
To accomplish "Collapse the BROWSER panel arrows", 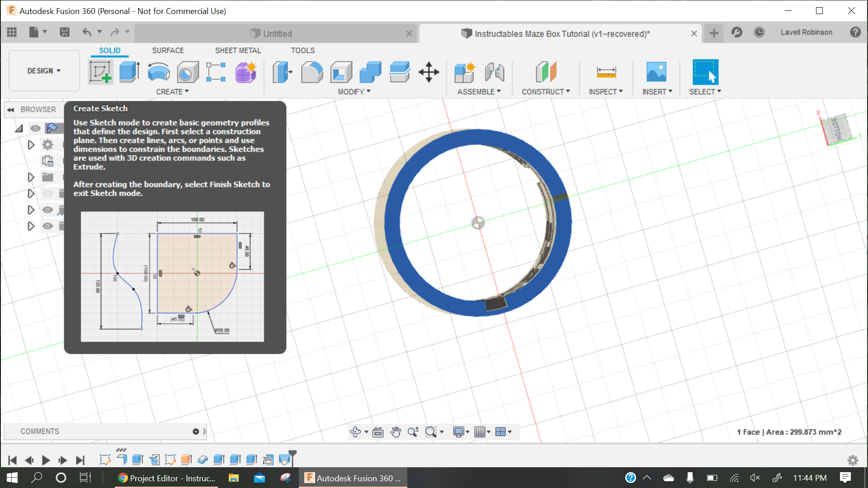I will [x=11, y=110].
